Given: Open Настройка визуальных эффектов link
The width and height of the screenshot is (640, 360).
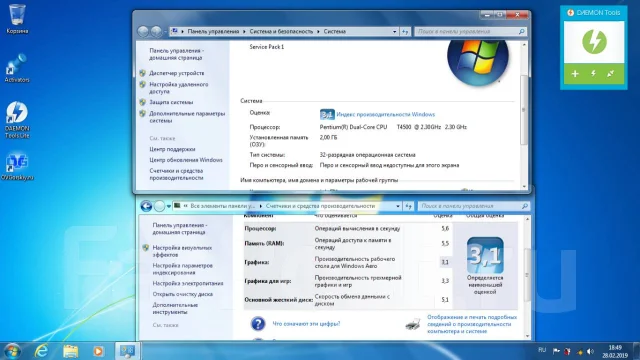Looking at the screenshot, I should (x=182, y=251).
